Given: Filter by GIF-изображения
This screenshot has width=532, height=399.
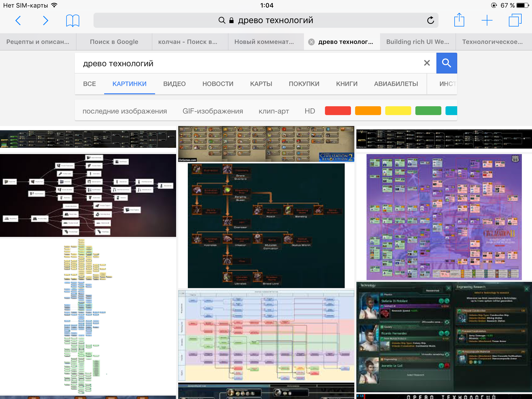Looking at the screenshot, I should click(213, 111).
